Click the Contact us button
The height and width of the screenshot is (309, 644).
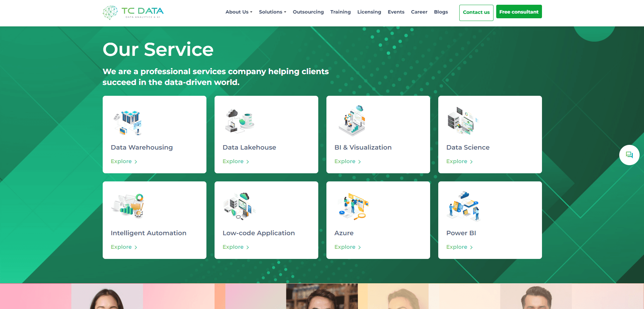click(476, 13)
